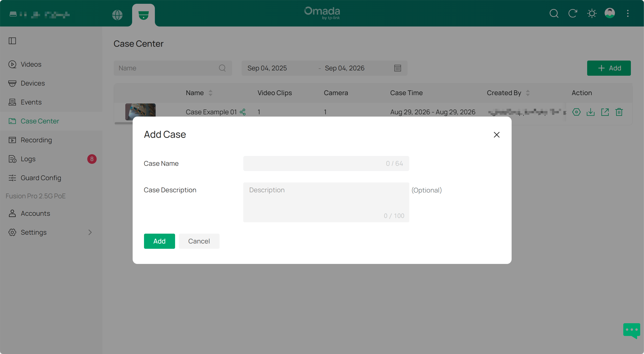Image resolution: width=644 pixels, height=354 pixels.
Task: Open the green chat support bubble
Action: (632, 331)
